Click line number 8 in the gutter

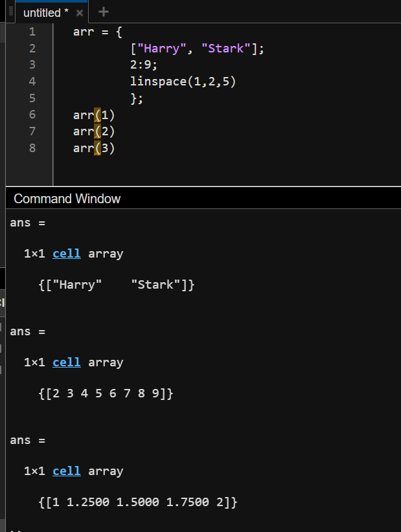pyautogui.click(x=32, y=148)
